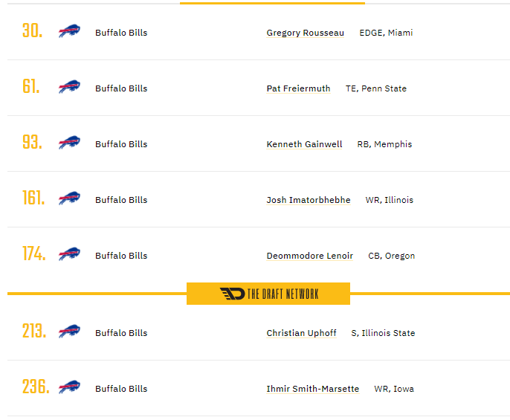The image size is (510, 420).
Task: Click the Bills logo beside pick 161
Action: [69, 198]
